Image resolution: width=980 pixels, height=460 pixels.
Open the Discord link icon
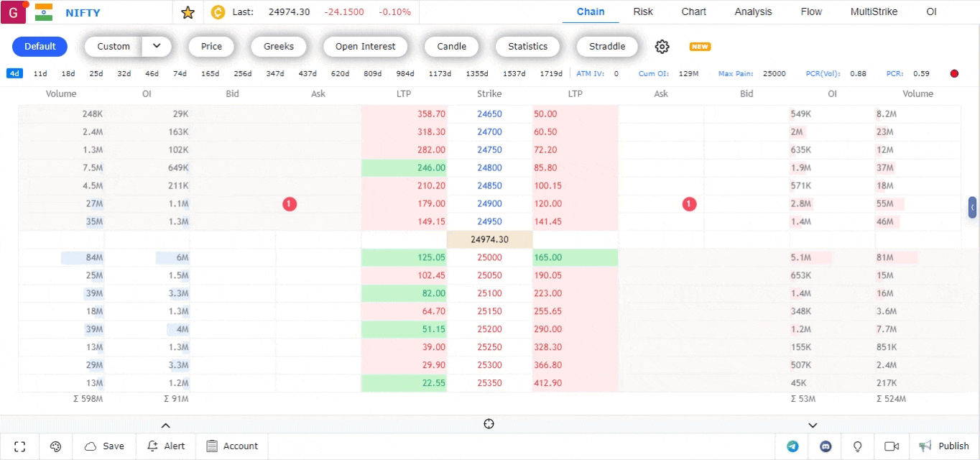coord(826,446)
